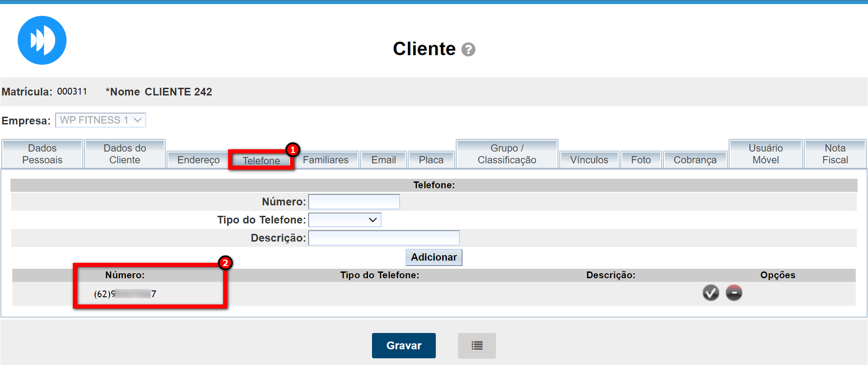Click the Número input field
868x366 pixels.
coord(354,202)
